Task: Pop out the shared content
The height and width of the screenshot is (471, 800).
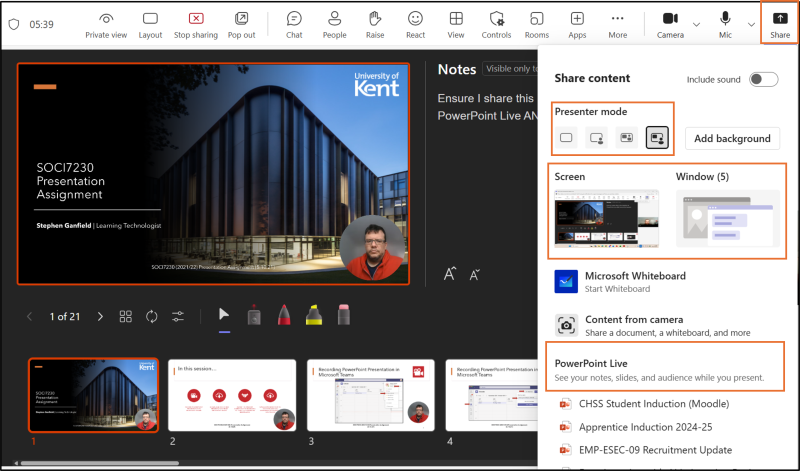Action: pos(241,26)
